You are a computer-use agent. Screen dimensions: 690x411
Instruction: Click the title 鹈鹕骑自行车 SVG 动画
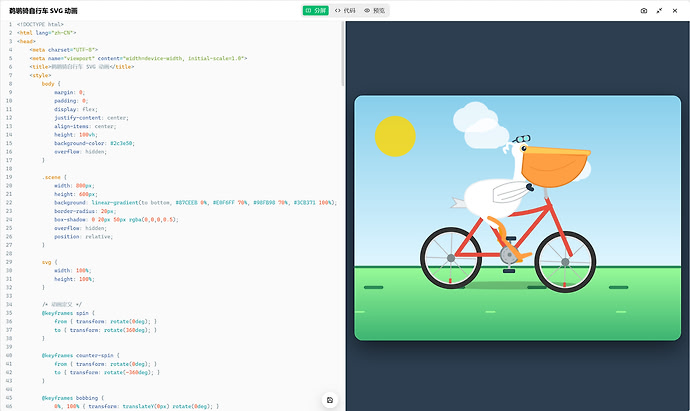click(43, 11)
